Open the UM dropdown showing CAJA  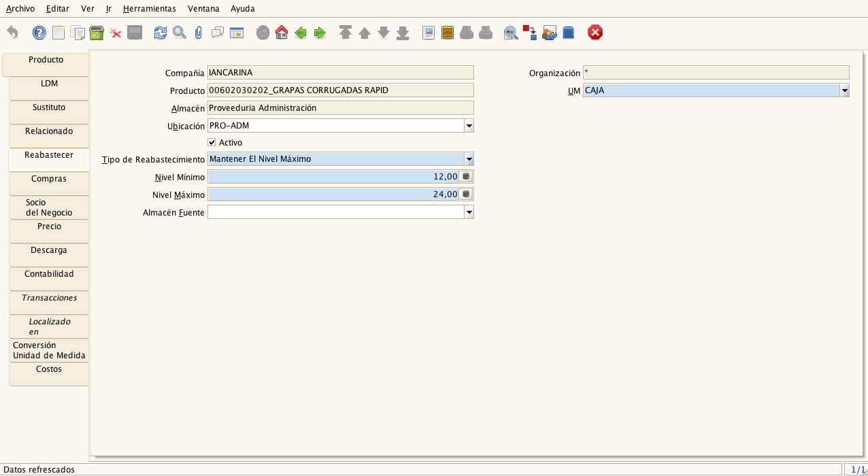click(x=844, y=90)
